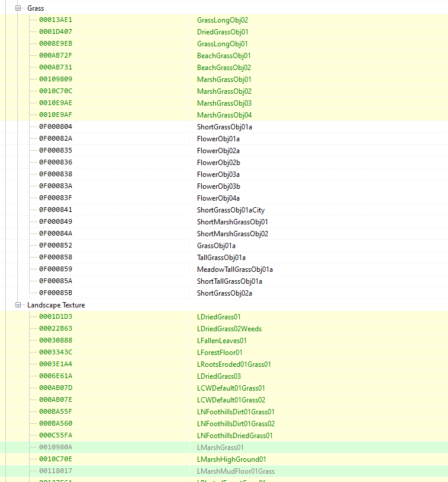The image size is (448, 482).
Task: Click LDriedGrass01 entry
Action: coord(219,317)
